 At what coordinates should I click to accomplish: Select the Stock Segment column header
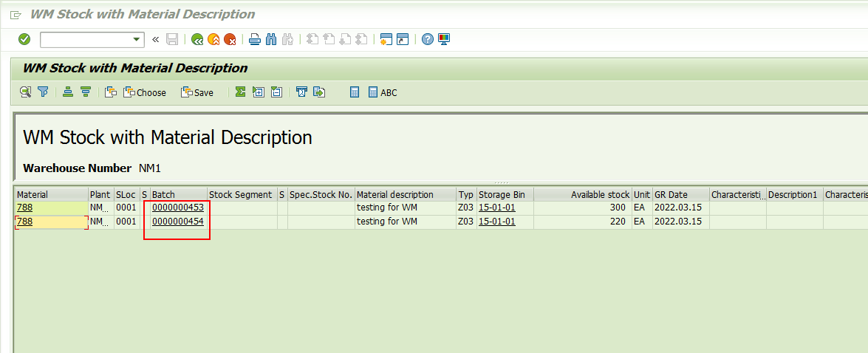242,195
